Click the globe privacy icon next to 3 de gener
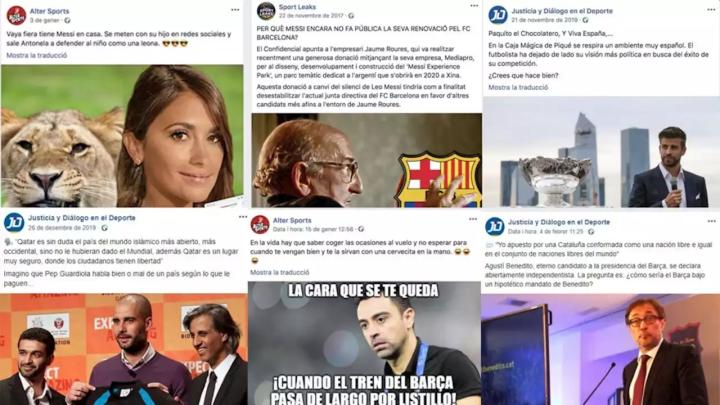The height and width of the screenshot is (405, 720). (x=68, y=21)
